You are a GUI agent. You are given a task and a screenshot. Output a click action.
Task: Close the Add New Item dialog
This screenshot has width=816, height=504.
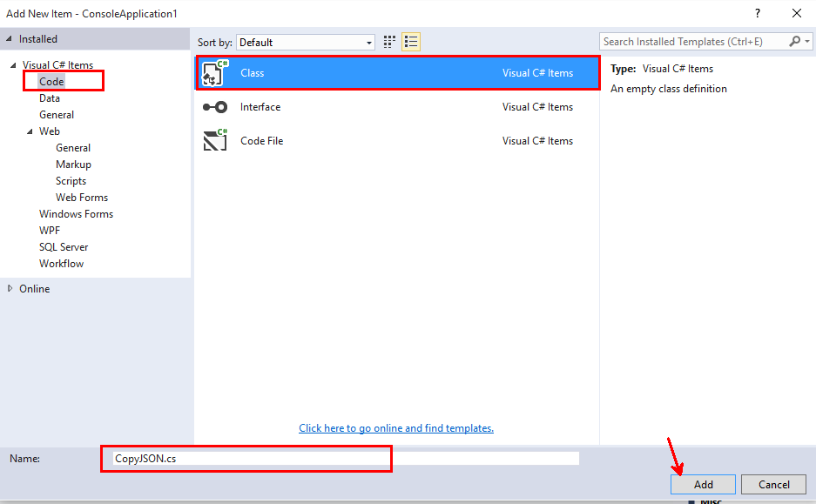coord(797,13)
